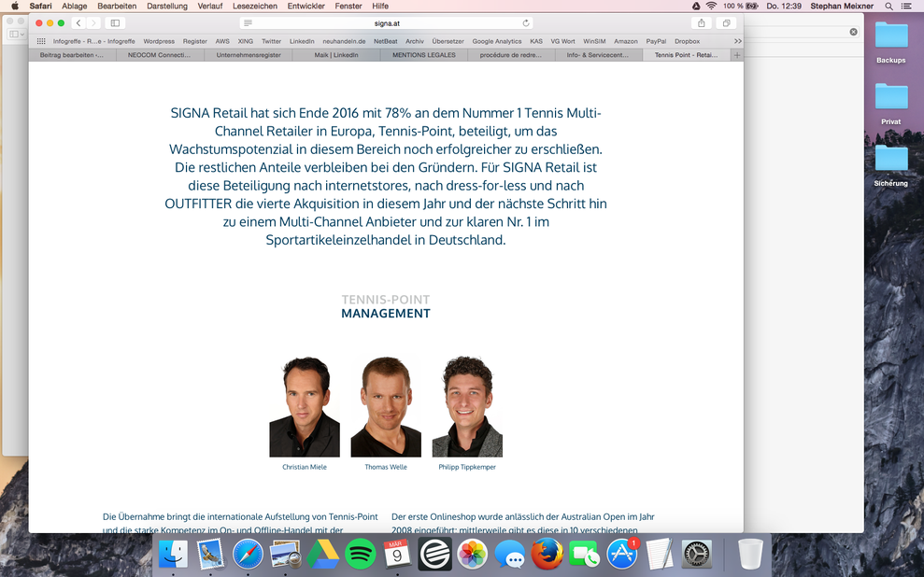Screen dimensions: 924x577
Task: Switch to the 'Beitrag bearbeiten' tab
Action: pos(72,55)
